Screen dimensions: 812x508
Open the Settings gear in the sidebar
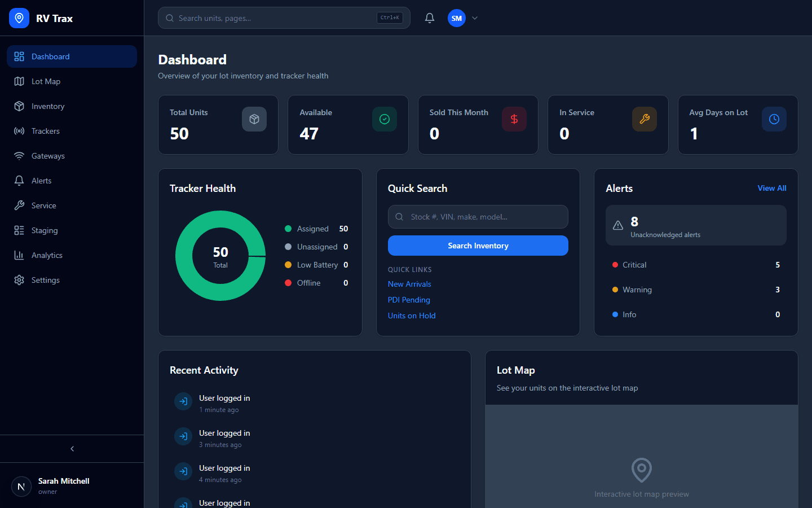(x=19, y=280)
